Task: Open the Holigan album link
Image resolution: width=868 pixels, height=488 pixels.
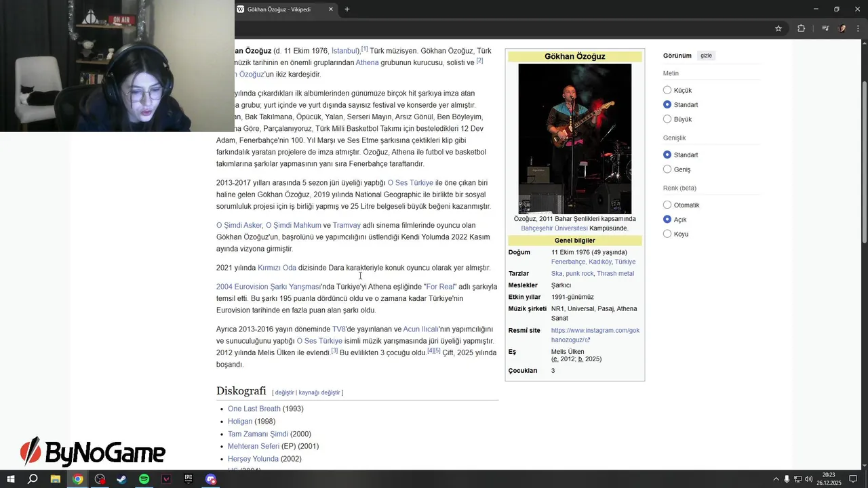Action: 240,422
